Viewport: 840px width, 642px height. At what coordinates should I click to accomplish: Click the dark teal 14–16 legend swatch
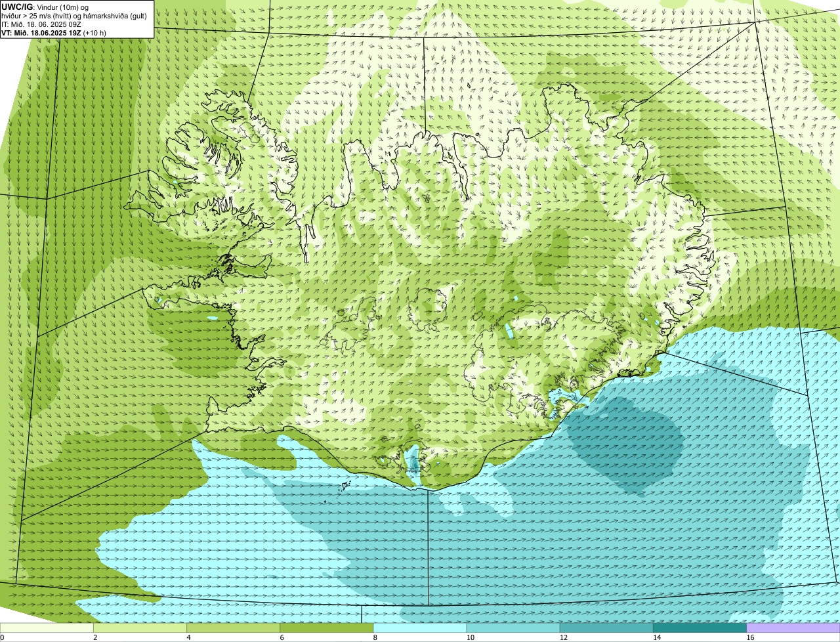(700, 628)
